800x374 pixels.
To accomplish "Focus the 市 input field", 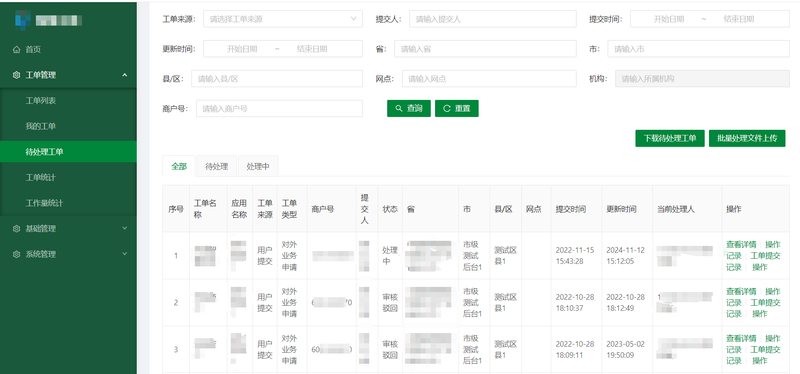I will [698, 49].
